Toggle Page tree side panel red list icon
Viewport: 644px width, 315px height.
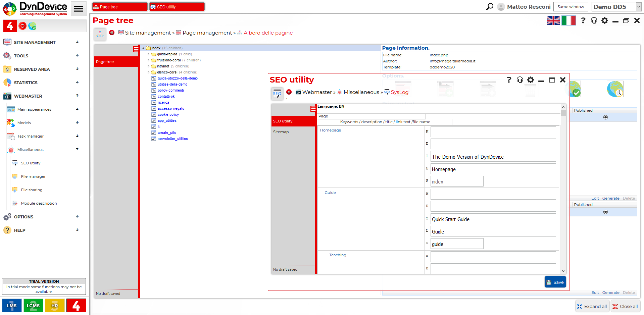pyautogui.click(x=136, y=49)
